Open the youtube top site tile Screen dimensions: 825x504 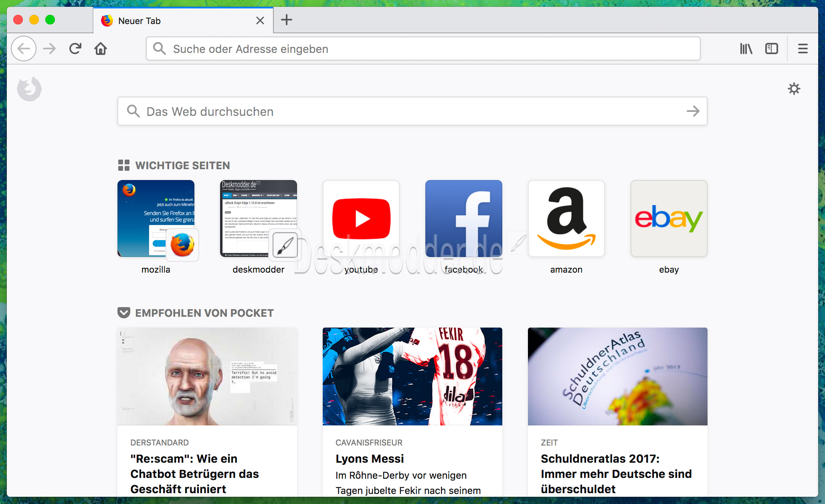pos(361,219)
